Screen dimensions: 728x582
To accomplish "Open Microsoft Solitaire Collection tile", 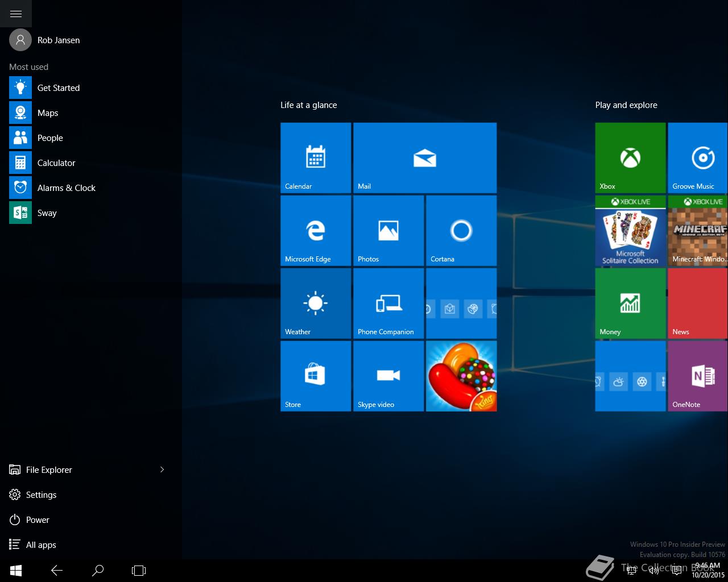I will (x=630, y=231).
